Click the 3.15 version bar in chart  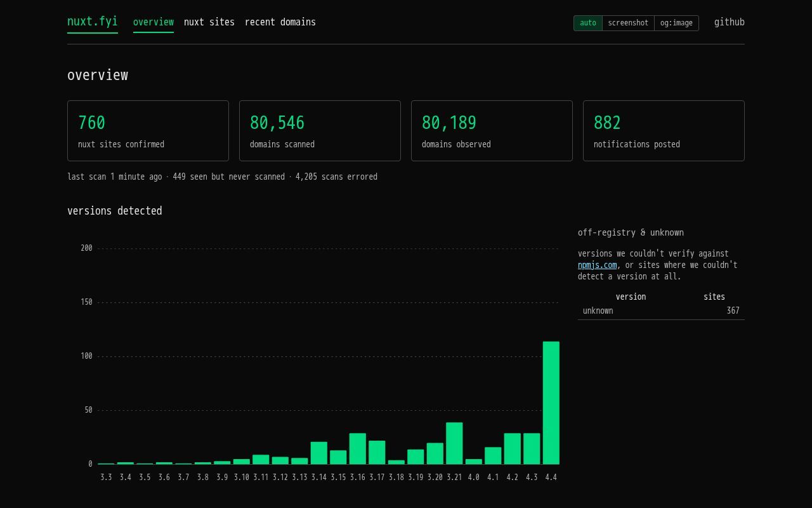[338, 458]
